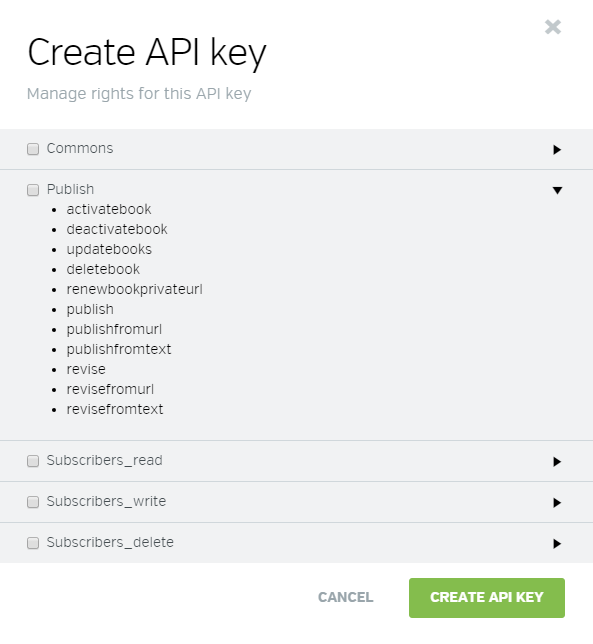Click the renewbookprivateurl entry
The width and height of the screenshot is (593, 644).
pos(134,290)
